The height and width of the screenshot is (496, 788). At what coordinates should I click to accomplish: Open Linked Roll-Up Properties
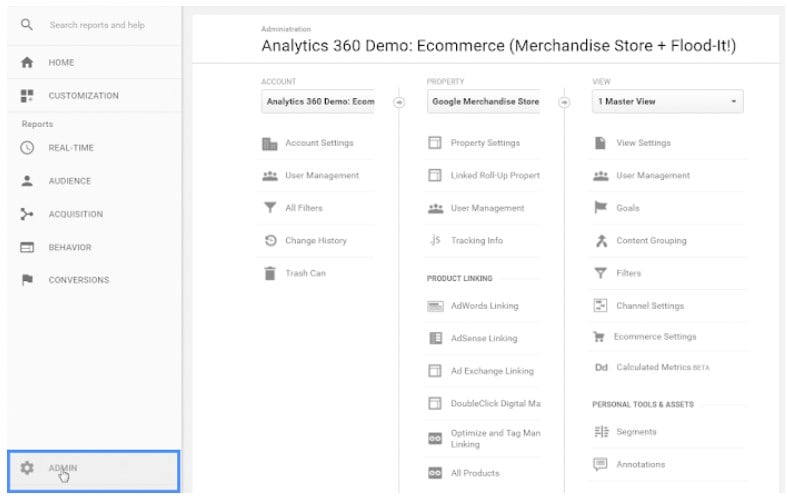[x=495, y=175]
